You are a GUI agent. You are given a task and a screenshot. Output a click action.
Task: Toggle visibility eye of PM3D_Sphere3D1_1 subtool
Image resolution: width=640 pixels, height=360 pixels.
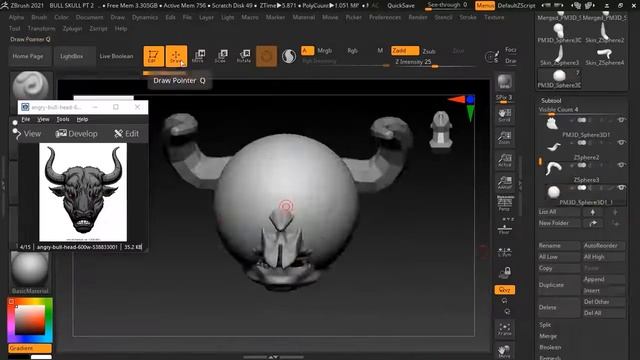(621, 187)
